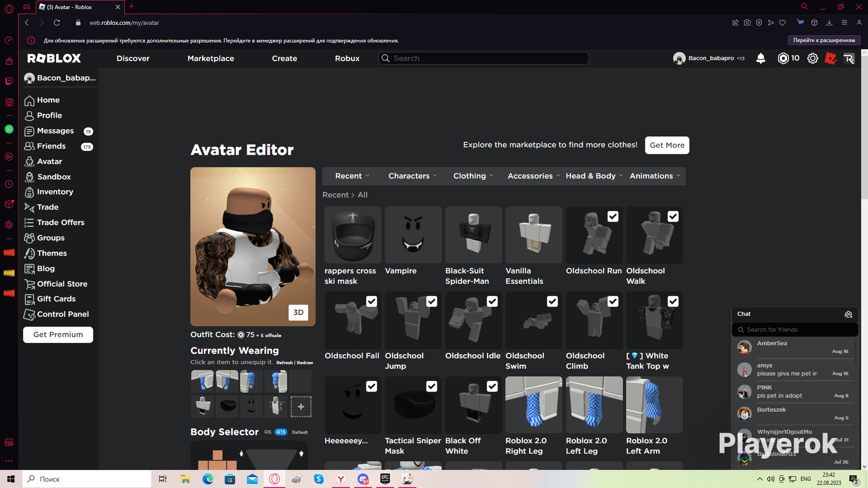
Task: Click the Get More button
Action: [667, 145]
